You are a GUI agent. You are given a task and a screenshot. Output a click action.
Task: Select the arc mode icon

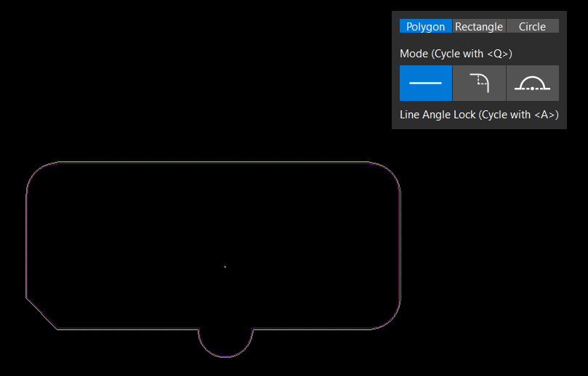click(533, 83)
